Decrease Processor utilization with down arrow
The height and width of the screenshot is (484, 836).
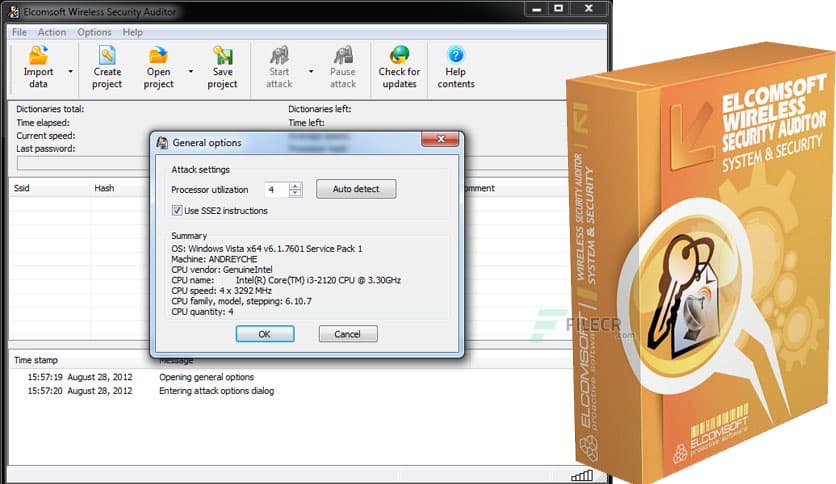pos(295,193)
